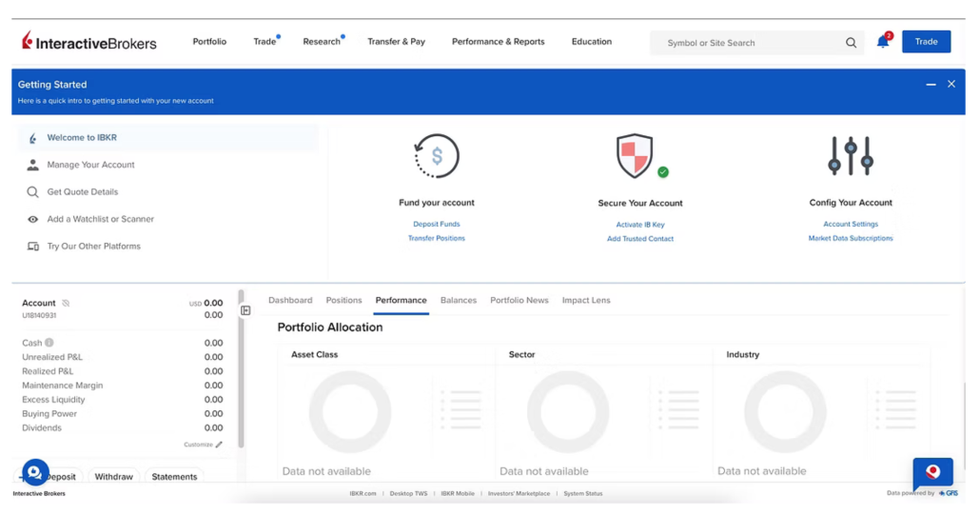Switch to the Impact Lens tab
This screenshot has height=516, width=980.
point(586,300)
